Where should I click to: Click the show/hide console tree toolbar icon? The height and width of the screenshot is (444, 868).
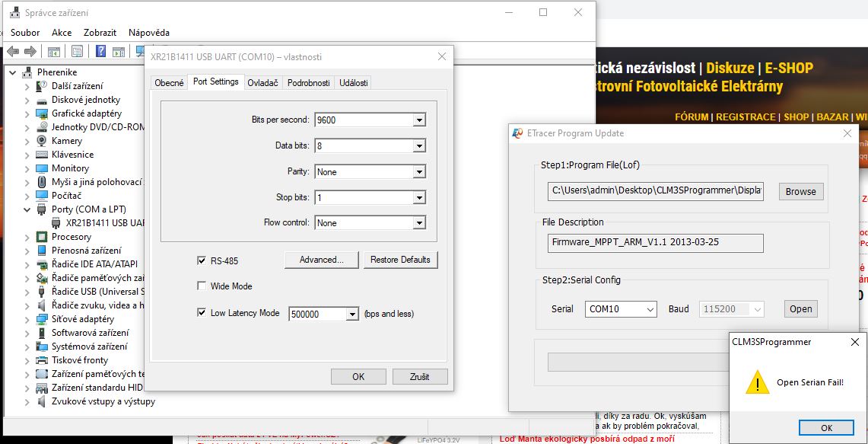coord(54,52)
